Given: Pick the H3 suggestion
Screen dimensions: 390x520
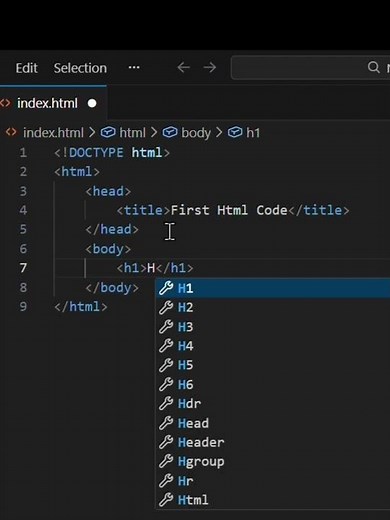Looking at the screenshot, I should point(273,327).
